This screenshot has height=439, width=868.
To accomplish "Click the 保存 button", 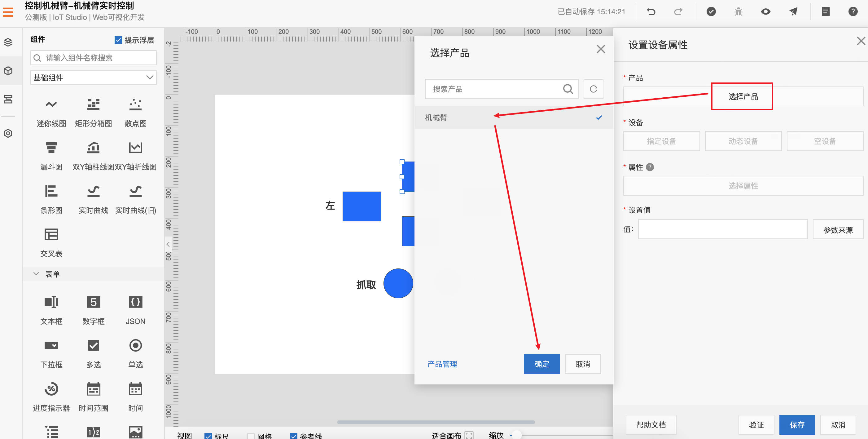I will (x=797, y=425).
